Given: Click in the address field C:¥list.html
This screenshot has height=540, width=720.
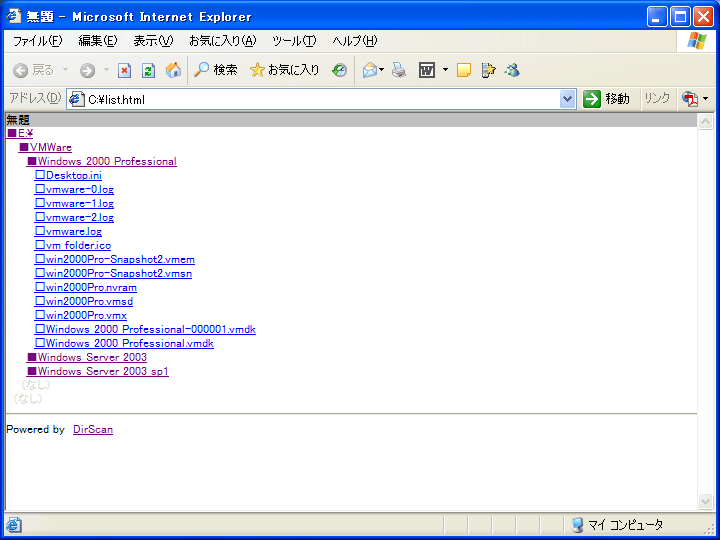Looking at the screenshot, I should [321, 99].
